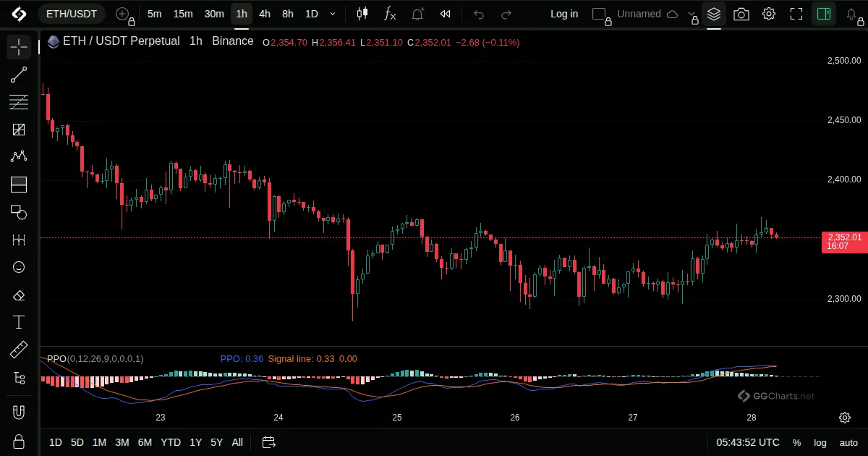Select the text annotation tool
Image resolution: width=868 pixels, height=456 pixels.
19,322
